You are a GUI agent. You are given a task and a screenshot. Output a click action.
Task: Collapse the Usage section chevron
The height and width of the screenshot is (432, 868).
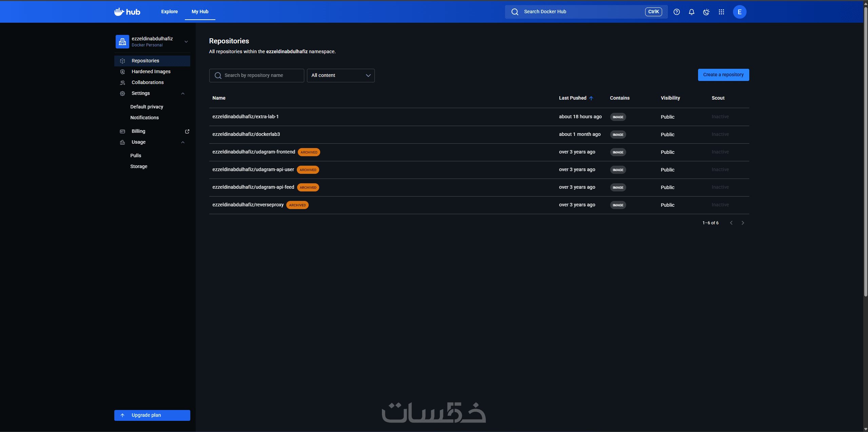[x=183, y=142]
